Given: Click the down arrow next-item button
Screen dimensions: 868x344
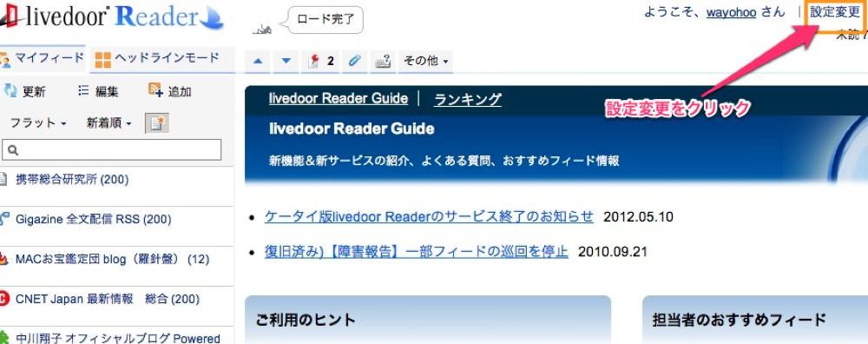Looking at the screenshot, I should pos(286,62).
